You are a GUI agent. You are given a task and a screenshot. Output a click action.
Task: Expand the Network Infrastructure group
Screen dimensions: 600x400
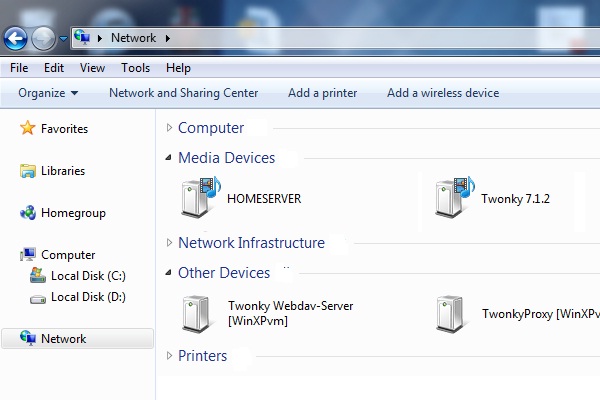coord(250,243)
